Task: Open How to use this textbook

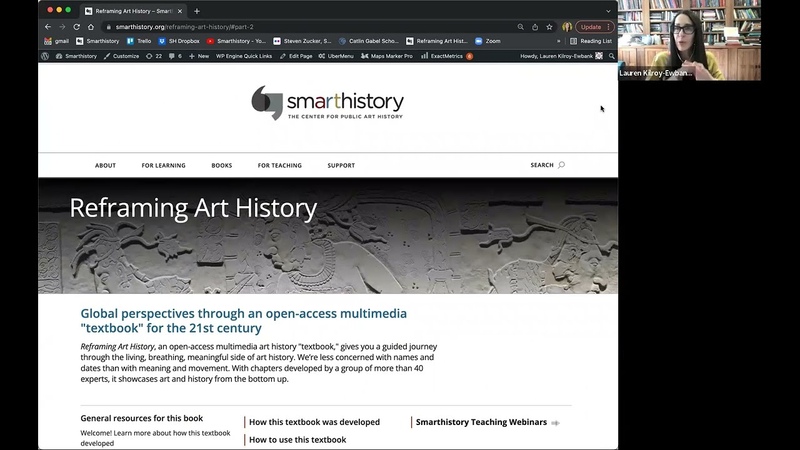Action: (297, 439)
